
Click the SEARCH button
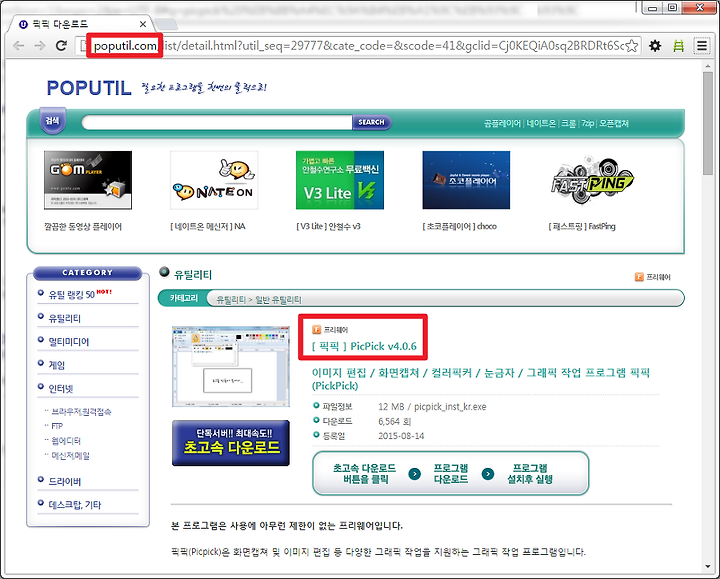[x=371, y=123]
